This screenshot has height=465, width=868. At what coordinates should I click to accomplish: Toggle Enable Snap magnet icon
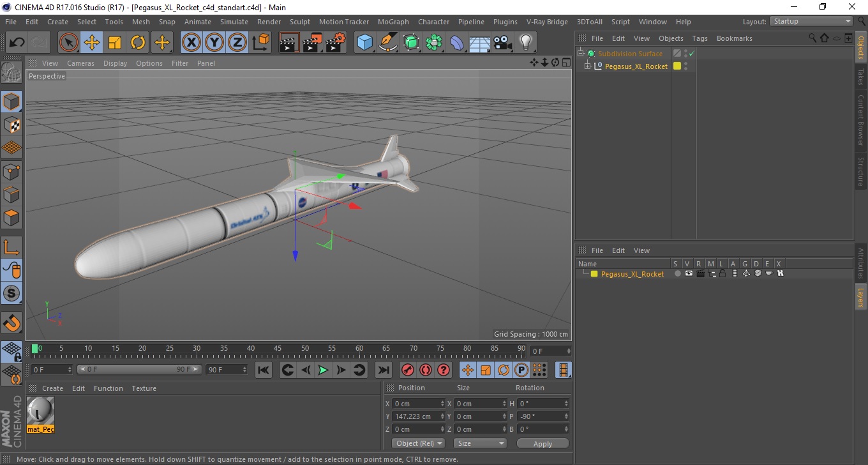11,322
